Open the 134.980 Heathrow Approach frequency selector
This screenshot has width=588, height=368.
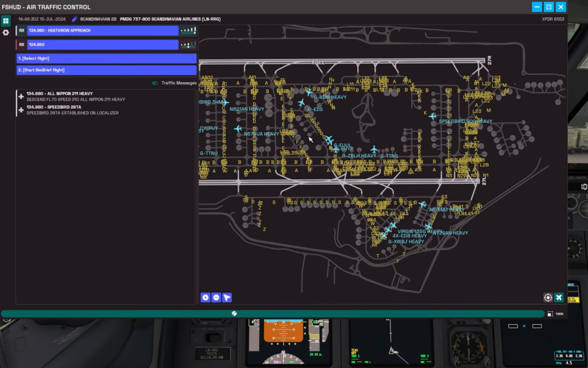[x=102, y=30]
